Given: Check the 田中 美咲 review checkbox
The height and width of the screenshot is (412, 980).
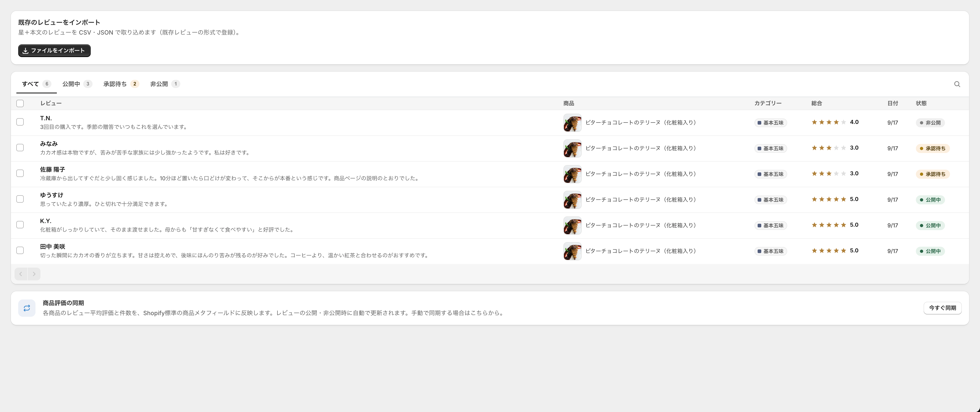Looking at the screenshot, I should coord(20,250).
